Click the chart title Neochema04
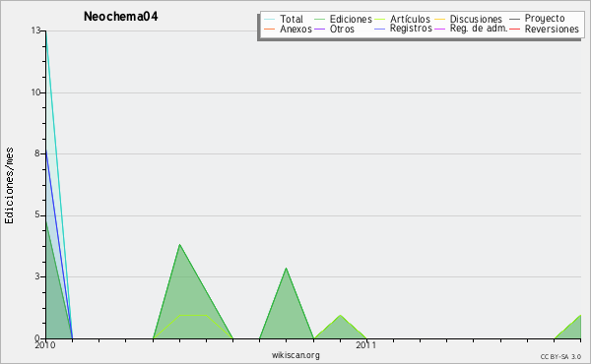This screenshot has width=591, height=364. point(120,17)
